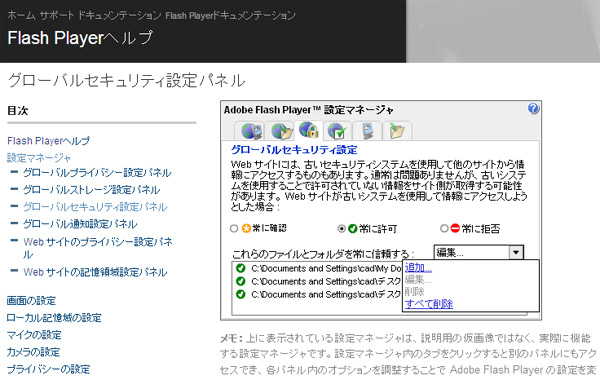Image resolution: width=600 pixels, height=380 pixels.
Task: Select the trusted path row ending cad\My Do
Action: click(317, 268)
